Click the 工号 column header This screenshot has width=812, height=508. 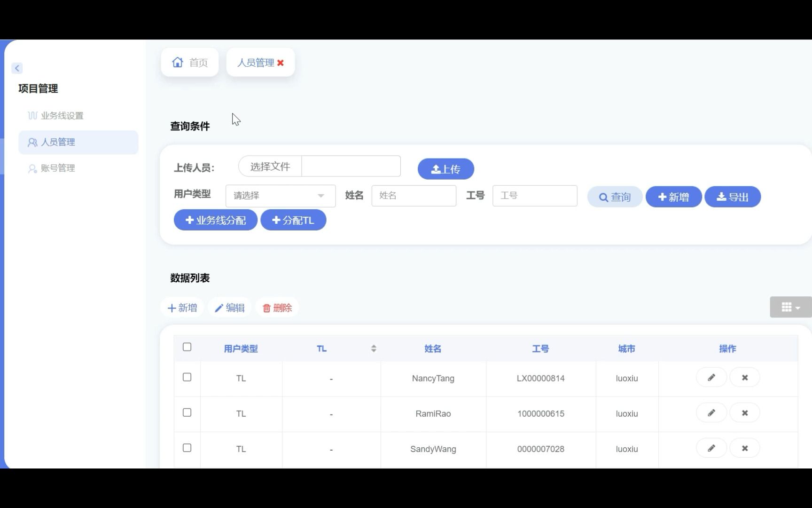point(540,349)
